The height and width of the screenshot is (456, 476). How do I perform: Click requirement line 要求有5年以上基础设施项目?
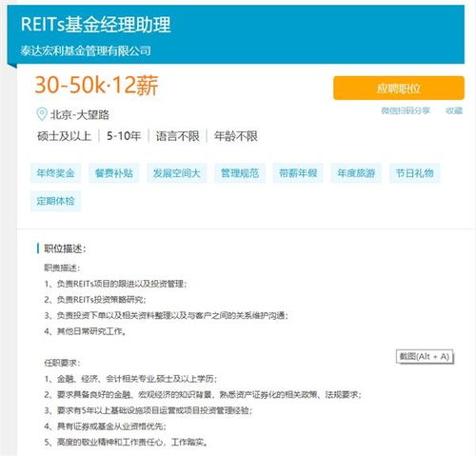[x=149, y=410]
